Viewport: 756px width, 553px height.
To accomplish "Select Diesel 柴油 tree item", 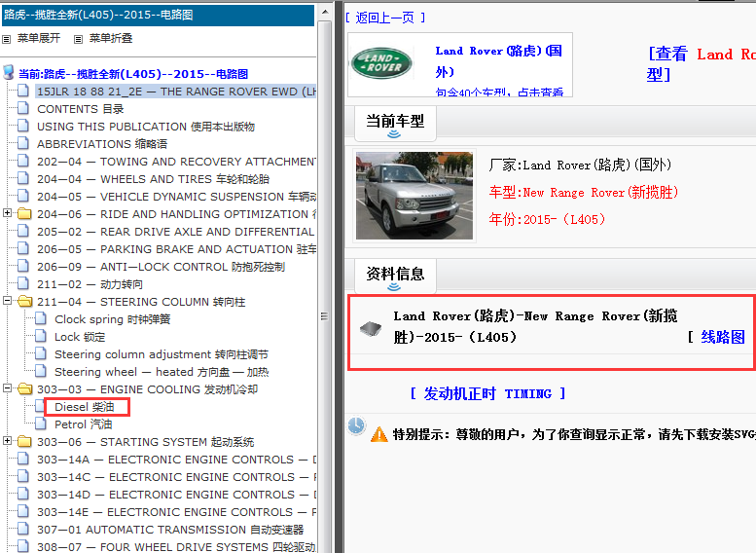I will [85, 407].
